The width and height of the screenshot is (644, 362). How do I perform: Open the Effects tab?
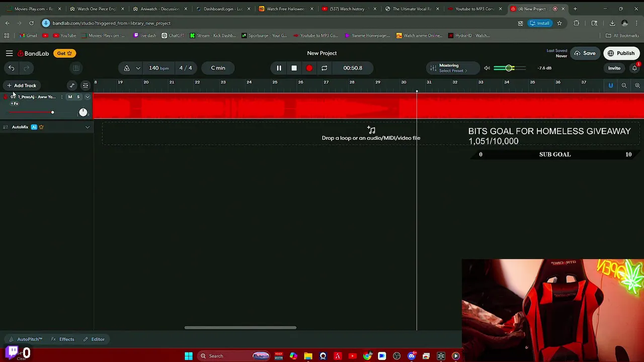click(63, 339)
